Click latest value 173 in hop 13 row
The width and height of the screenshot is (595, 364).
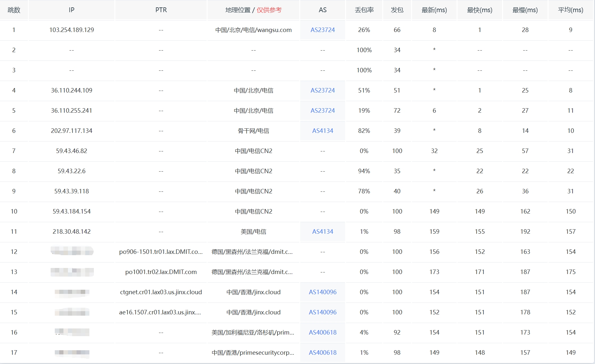tap(434, 272)
